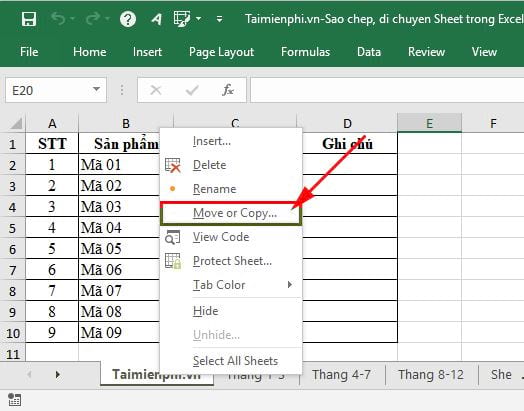This screenshot has height=411, width=524.
Task: Switch to the Thang 8-12 sheet tab
Action: pos(431,375)
